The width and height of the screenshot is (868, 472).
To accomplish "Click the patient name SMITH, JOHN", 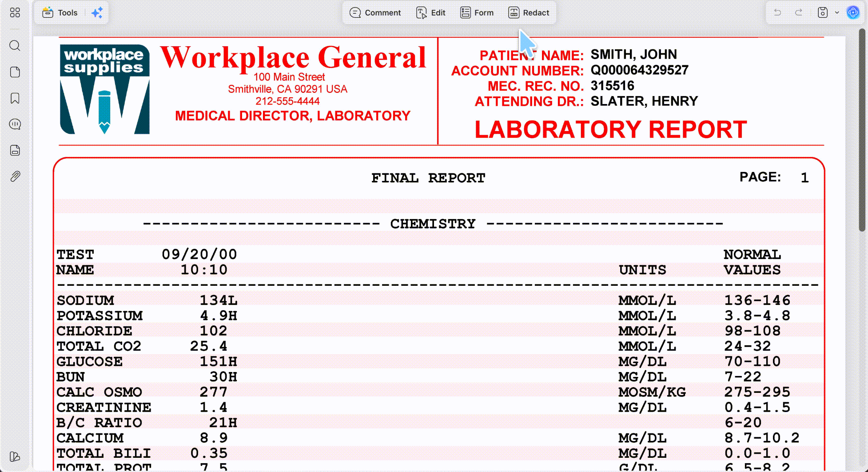I will coord(634,54).
